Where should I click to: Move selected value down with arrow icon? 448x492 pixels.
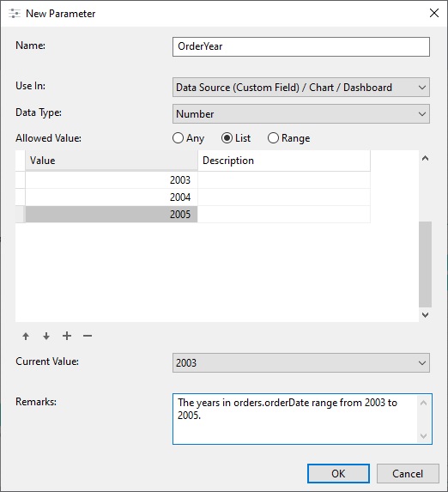[x=46, y=336]
